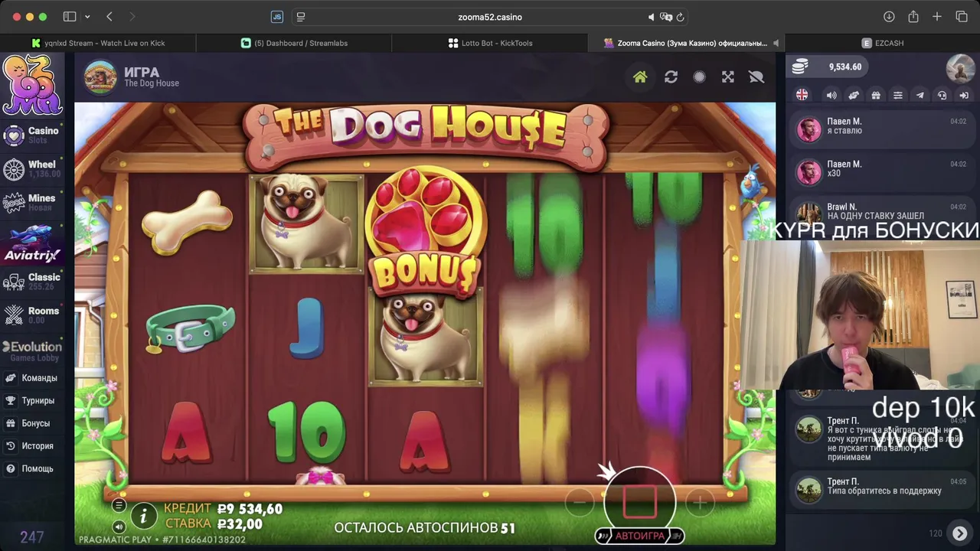Open Evolution Games Lobby

pyautogui.click(x=31, y=350)
